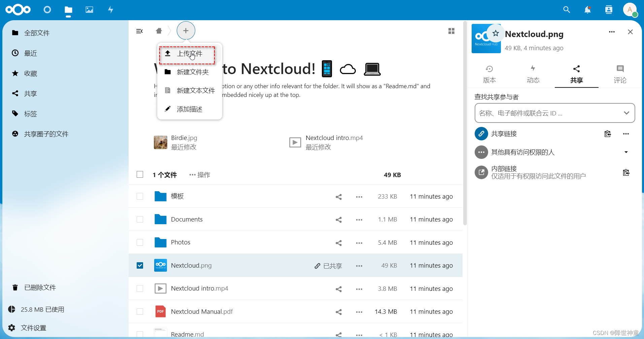Choose 上传文件 from the new menu
This screenshot has height=339, width=644.
point(190,54)
